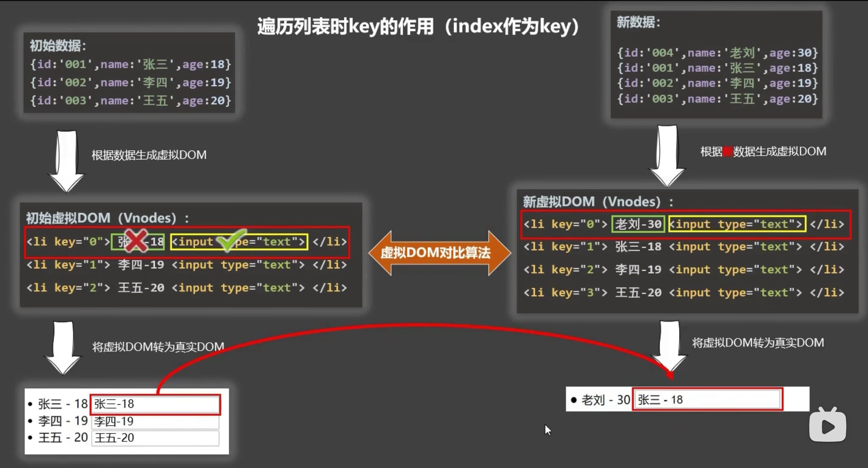Click yellow-boxed input tag in new Vnodes
The image size is (868, 468).
737,224
